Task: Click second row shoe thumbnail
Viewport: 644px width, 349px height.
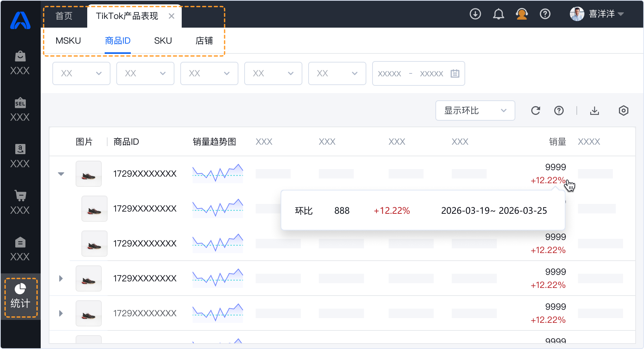Action: [x=94, y=209]
